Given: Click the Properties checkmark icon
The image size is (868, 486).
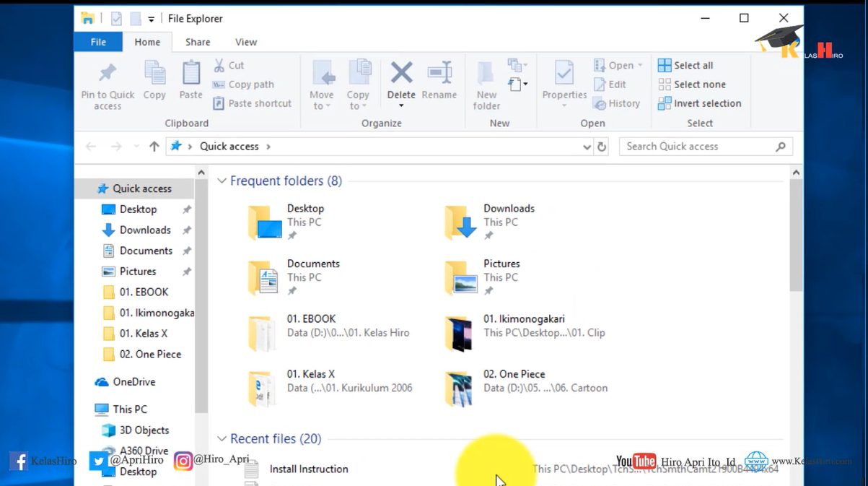Looking at the screenshot, I should click(564, 73).
